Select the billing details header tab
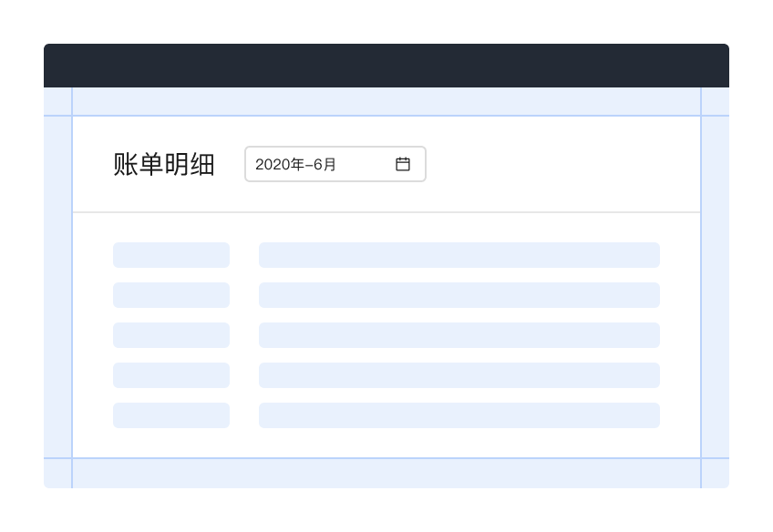Viewport: 773px width, 532px height. coord(164,164)
